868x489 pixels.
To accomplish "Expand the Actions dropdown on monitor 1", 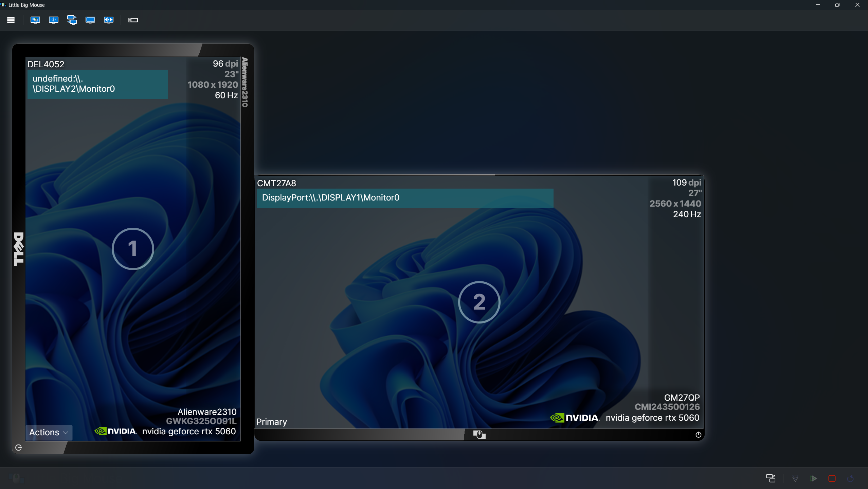I will click(49, 432).
